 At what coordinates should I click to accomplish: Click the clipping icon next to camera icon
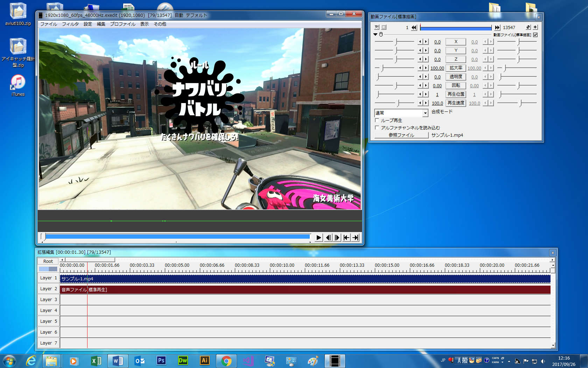[384, 27]
